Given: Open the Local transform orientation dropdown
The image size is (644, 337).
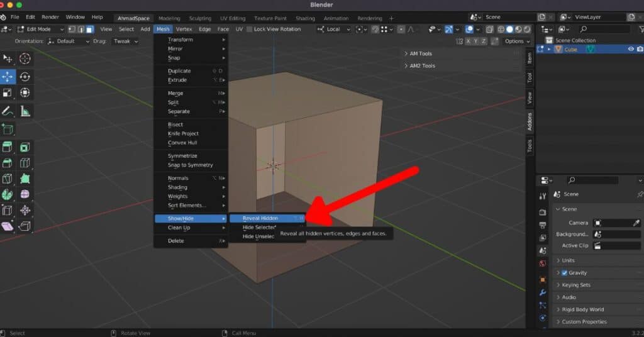Looking at the screenshot, I should click(x=333, y=29).
